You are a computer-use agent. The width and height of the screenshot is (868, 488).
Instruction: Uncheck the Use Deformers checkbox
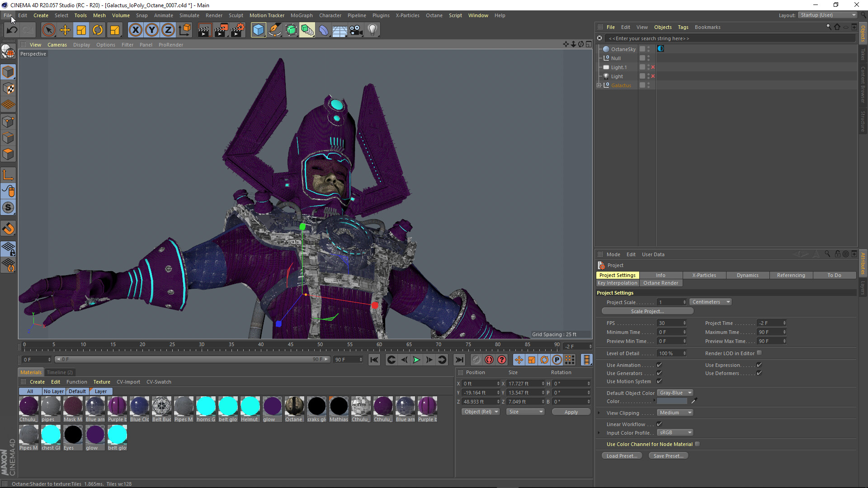(759, 373)
